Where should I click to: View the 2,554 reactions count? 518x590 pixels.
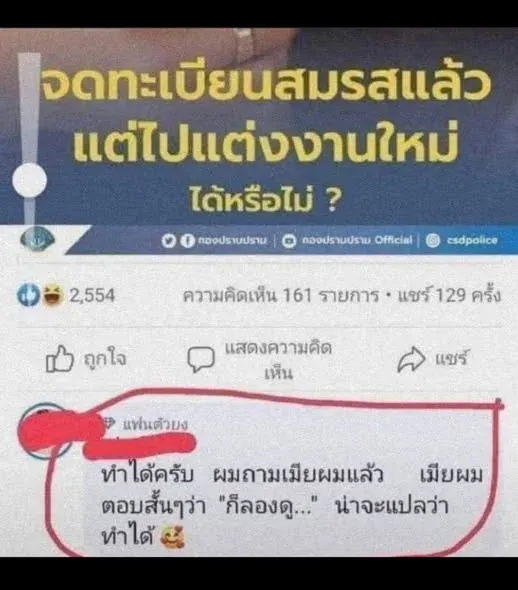click(x=91, y=296)
